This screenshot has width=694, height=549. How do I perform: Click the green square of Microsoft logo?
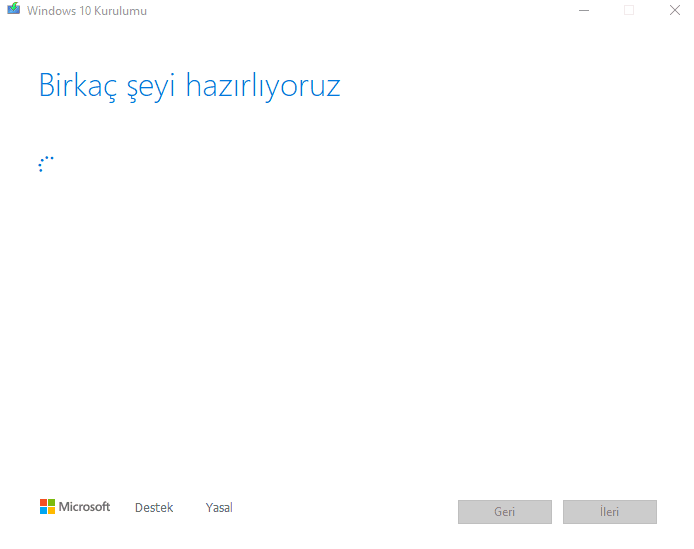[x=51, y=502]
